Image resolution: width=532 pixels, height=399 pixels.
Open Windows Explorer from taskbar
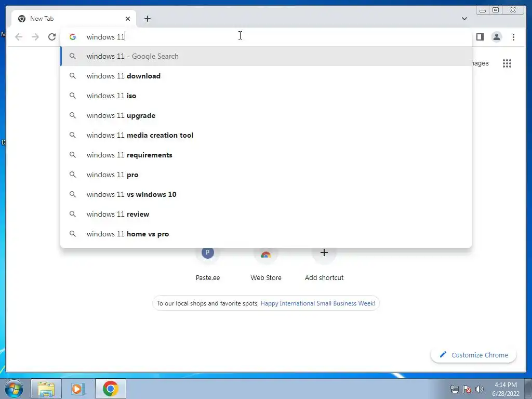point(46,389)
